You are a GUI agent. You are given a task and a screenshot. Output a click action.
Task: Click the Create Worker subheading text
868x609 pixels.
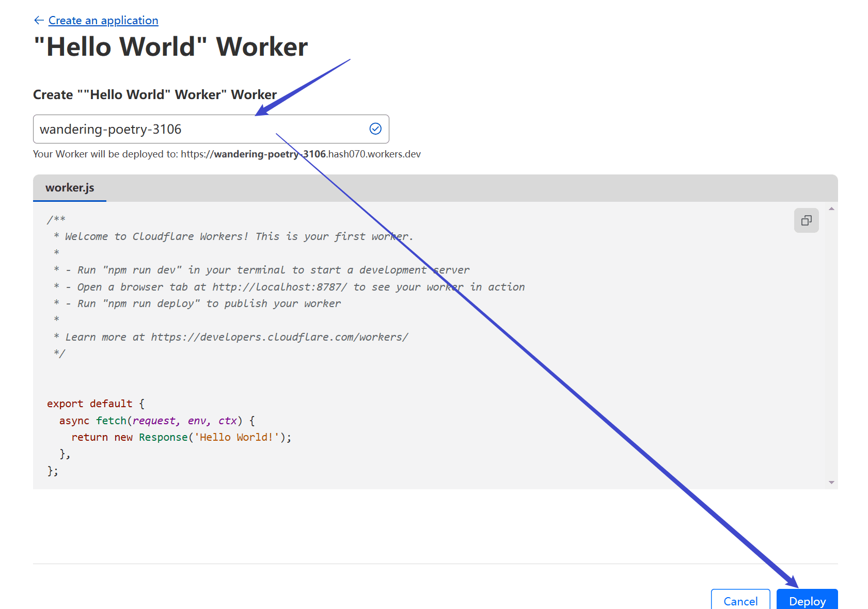(155, 95)
